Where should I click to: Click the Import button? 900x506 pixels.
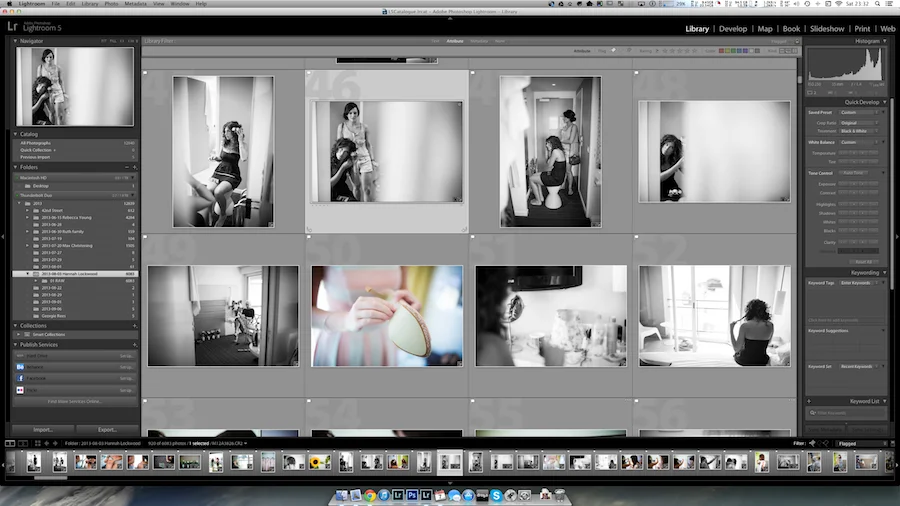pyautogui.click(x=43, y=430)
